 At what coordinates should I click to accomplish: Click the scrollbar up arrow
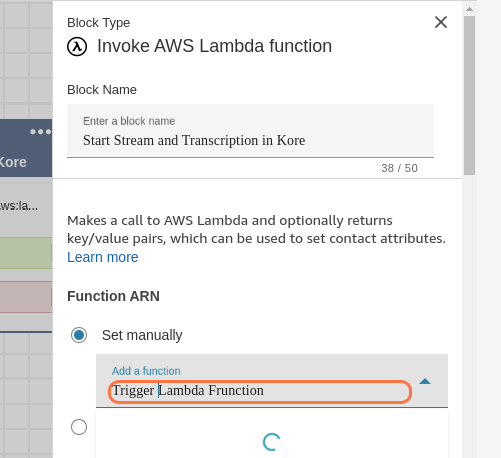[x=469, y=9]
